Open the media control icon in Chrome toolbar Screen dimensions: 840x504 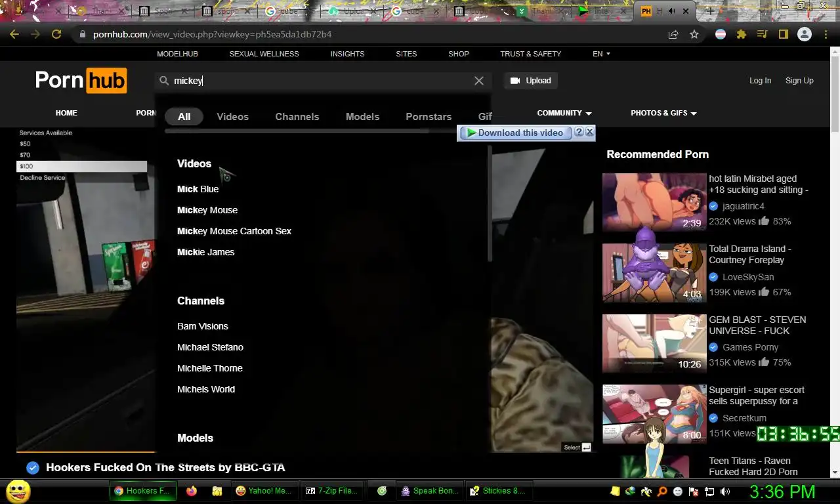point(763,34)
